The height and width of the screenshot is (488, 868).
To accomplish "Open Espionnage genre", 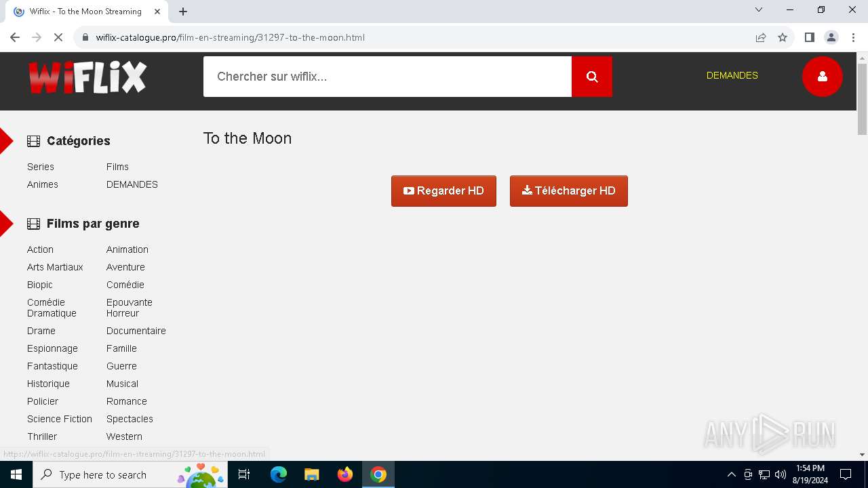I will (x=52, y=348).
